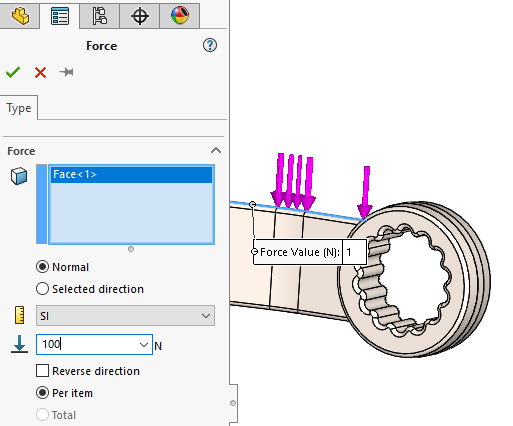Open the DimXpertManager crosshair tab
The height and width of the screenshot is (426, 513).
[140, 16]
